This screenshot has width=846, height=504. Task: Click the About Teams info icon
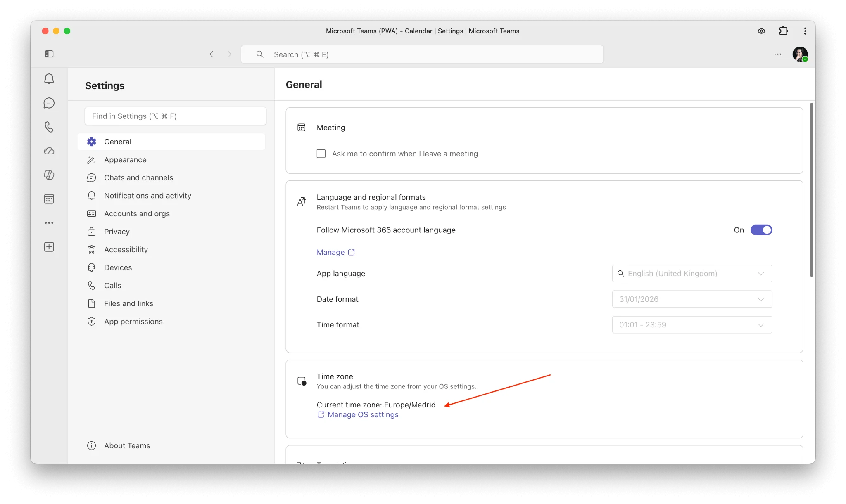click(x=91, y=445)
